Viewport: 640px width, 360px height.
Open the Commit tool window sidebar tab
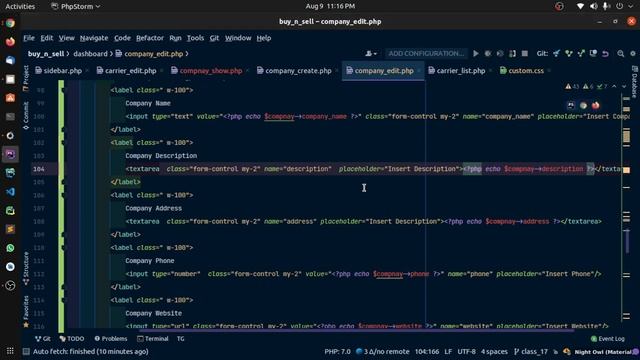pyautogui.click(x=26, y=116)
